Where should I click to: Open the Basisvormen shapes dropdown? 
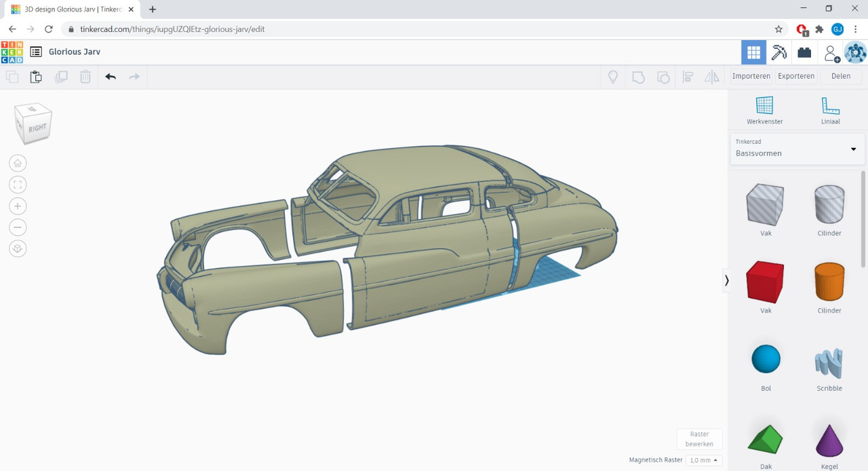tap(797, 149)
